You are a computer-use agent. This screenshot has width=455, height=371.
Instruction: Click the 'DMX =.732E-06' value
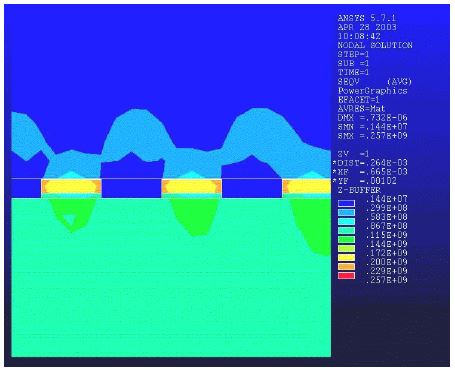coord(372,117)
